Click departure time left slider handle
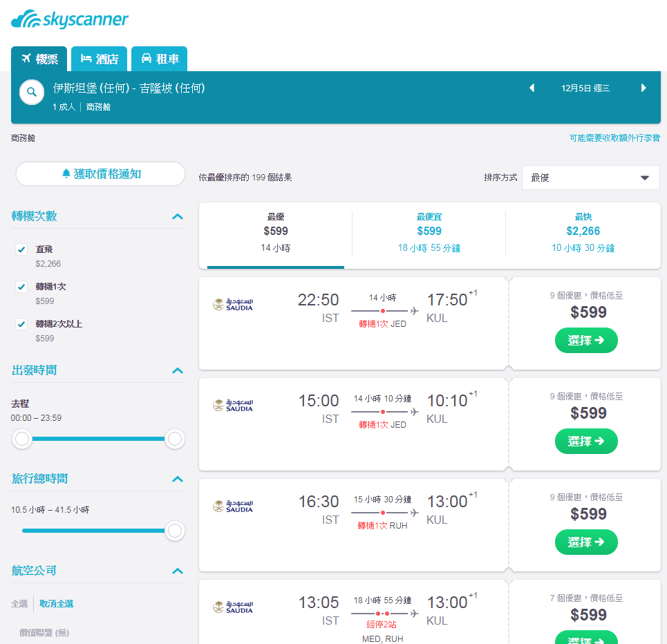Viewport: 667px width, 644px height. point(22,439)
